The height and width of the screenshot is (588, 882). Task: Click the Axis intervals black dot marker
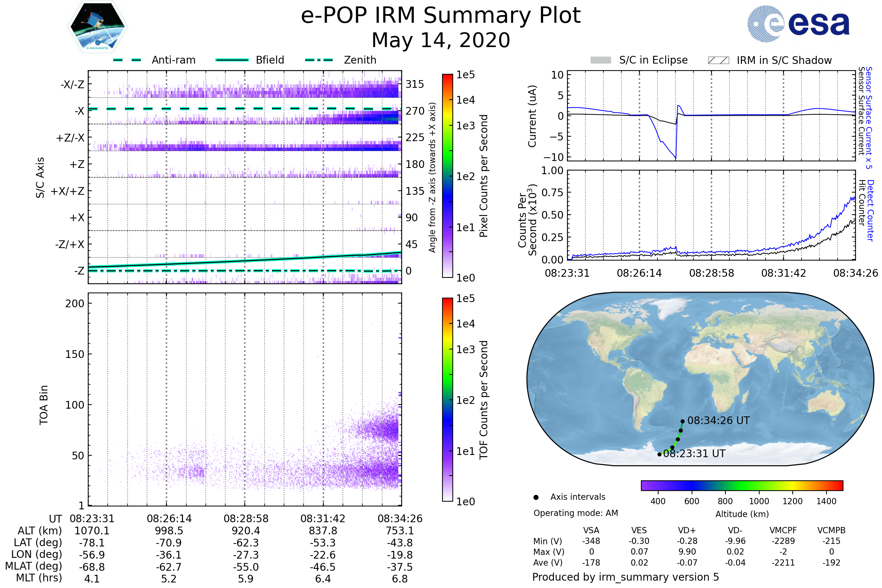click(x=536, y=497)
